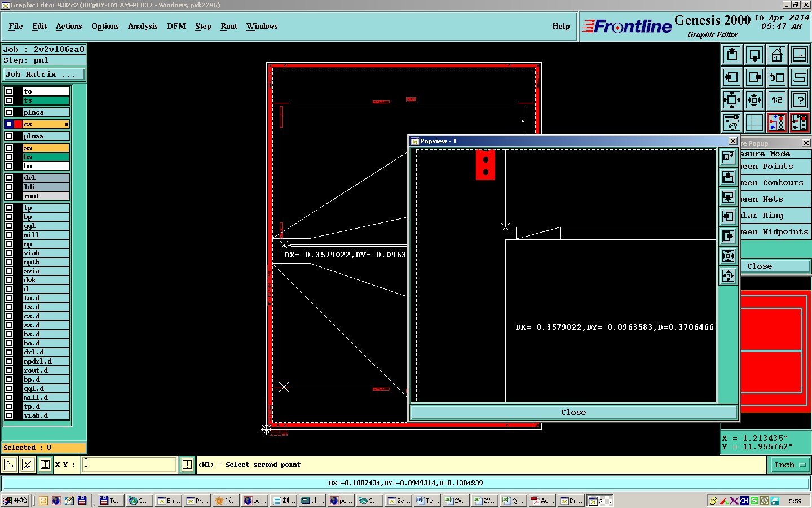Click the pan up icon in main toolbar
Image resolution: width=812 pixels, height=508 pixels.
732,55
